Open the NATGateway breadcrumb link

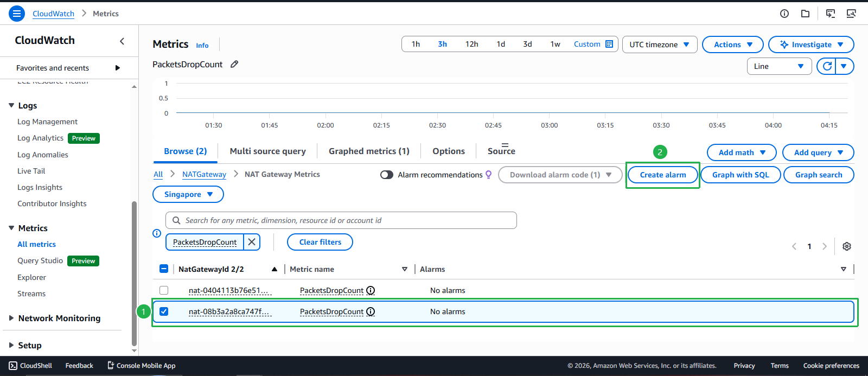point(204,174)
